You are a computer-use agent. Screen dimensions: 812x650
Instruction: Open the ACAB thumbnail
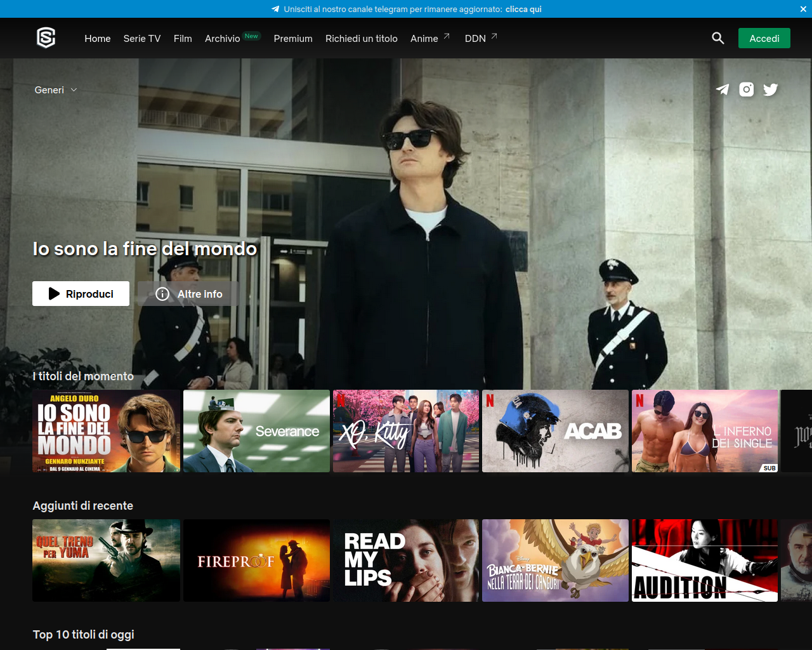[555, 431]
